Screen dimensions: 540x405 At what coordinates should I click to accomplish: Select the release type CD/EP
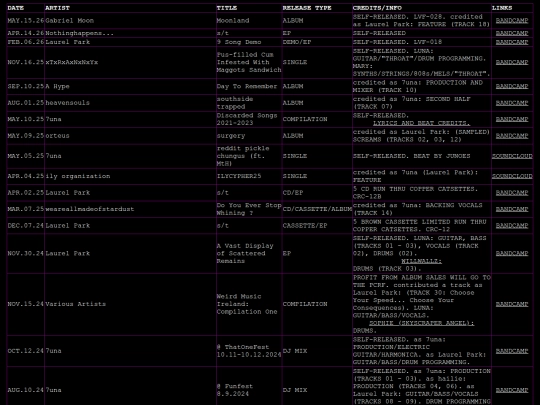(x=293, y=193)
